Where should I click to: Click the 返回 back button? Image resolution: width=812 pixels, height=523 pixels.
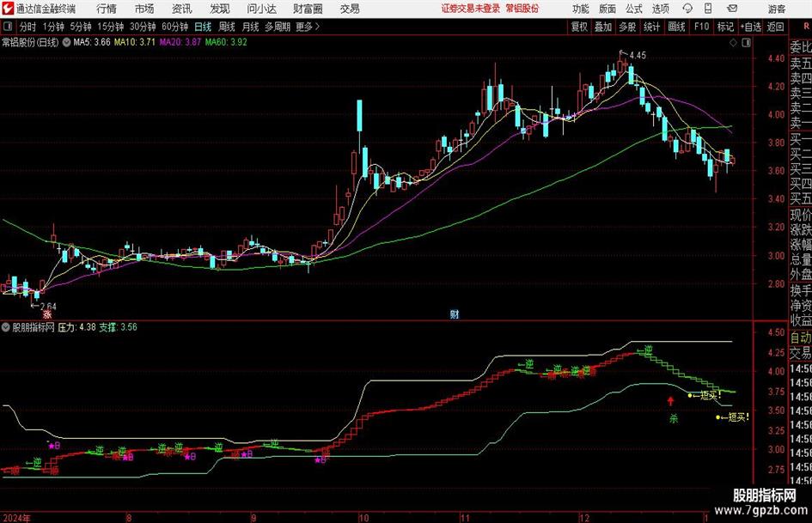click(x=775, y=27)
